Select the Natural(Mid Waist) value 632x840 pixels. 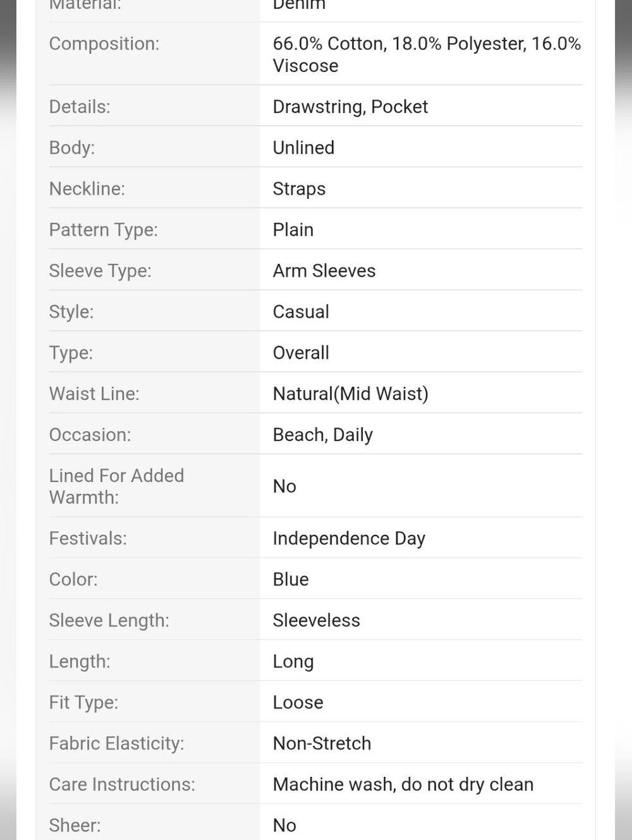[351, 394]
